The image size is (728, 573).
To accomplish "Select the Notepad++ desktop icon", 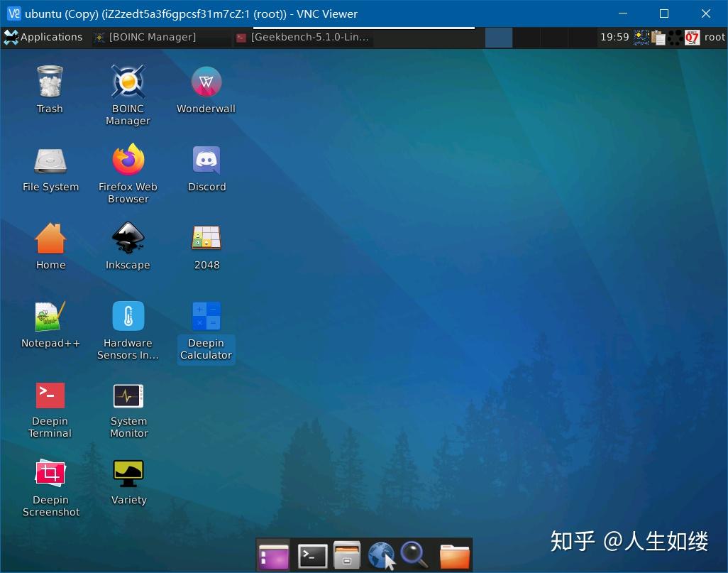I will (50, 324).
